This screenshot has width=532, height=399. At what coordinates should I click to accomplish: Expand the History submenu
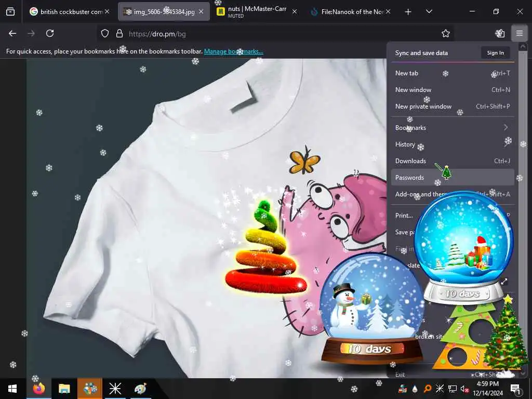point(453,144)
